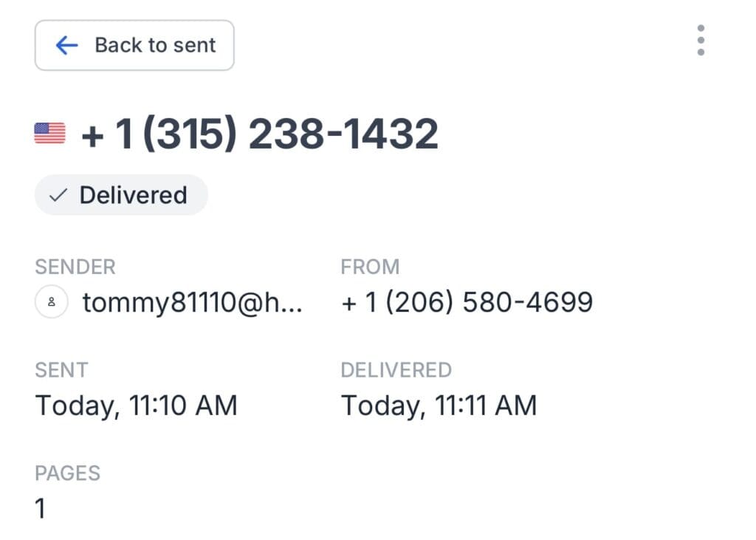Click the Back to sent text label
Viewport: 756px width, 540px height.
coord(155,46)
